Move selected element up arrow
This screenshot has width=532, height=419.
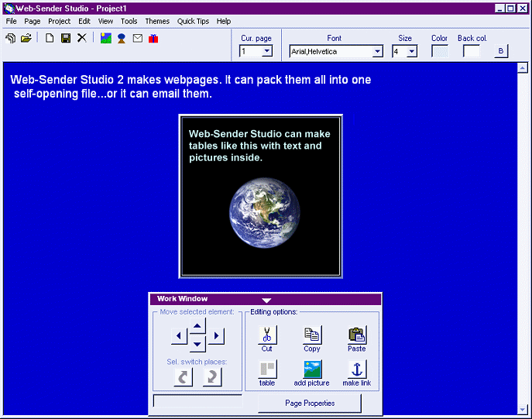click(x=197, y=326)
